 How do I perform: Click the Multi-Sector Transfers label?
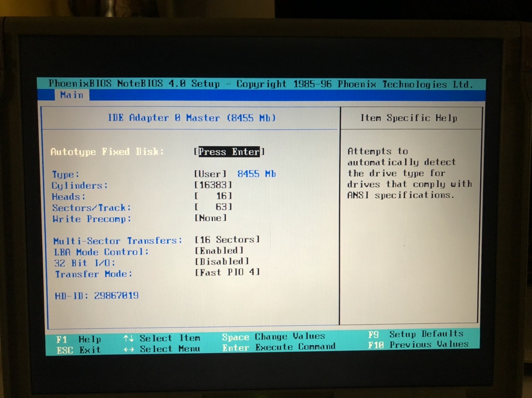(x=118, y=241)
